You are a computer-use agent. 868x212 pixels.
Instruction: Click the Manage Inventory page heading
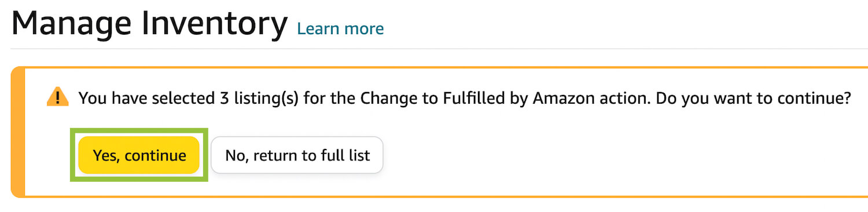point(149,24)
